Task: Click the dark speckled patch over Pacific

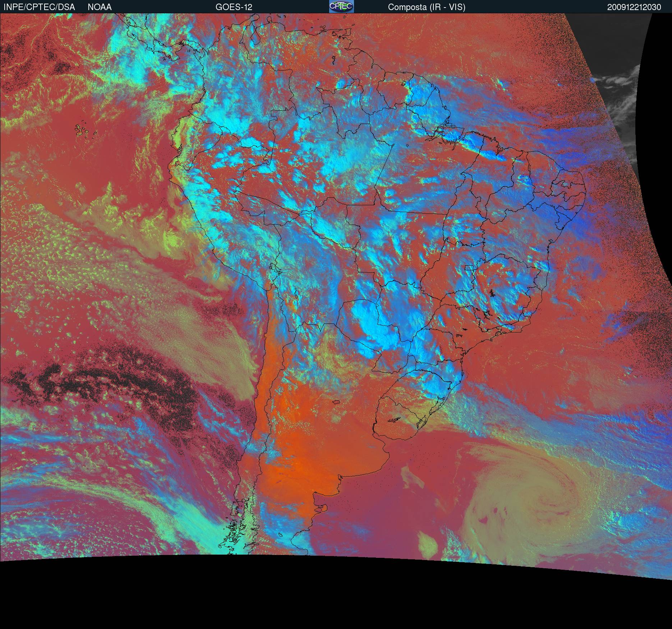Action: (x=108, y=381)
